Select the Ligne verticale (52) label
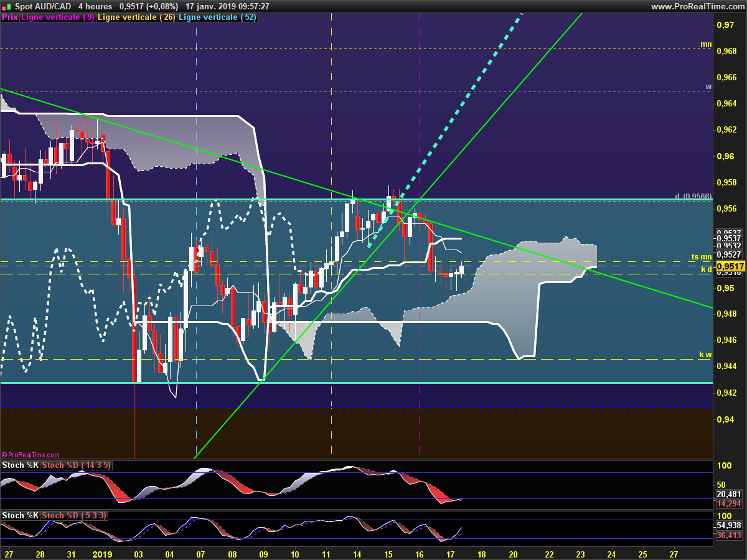Image resolution: width=747 pixels, height=560 pixels. tap(217, 17)
